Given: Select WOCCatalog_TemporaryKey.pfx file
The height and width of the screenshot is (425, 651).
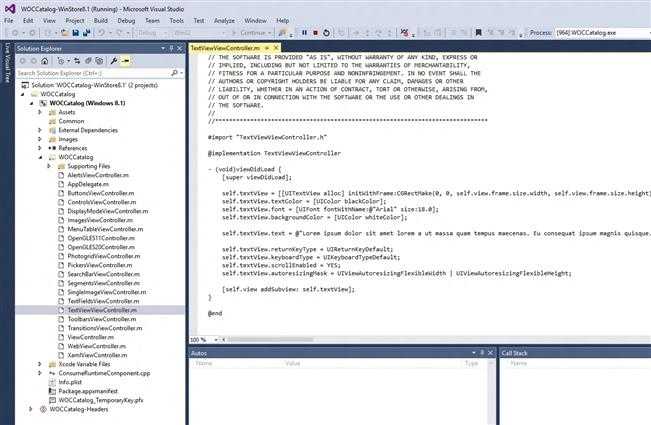Looking at the screenshot, I should tap(101, 400).
